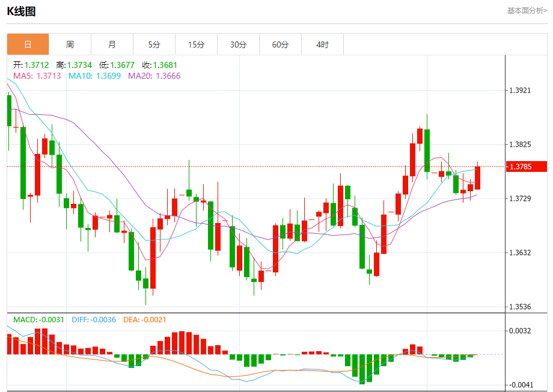The width and height of the screenshot is (553, 392).
Task: Click the MA5 indicator value label
Action: 37,76
